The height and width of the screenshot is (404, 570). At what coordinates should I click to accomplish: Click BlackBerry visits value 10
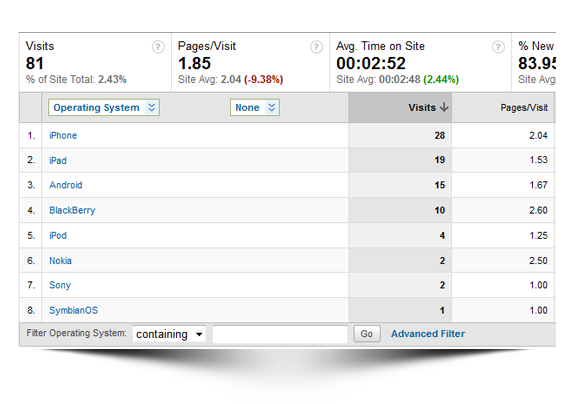(439, 210)
